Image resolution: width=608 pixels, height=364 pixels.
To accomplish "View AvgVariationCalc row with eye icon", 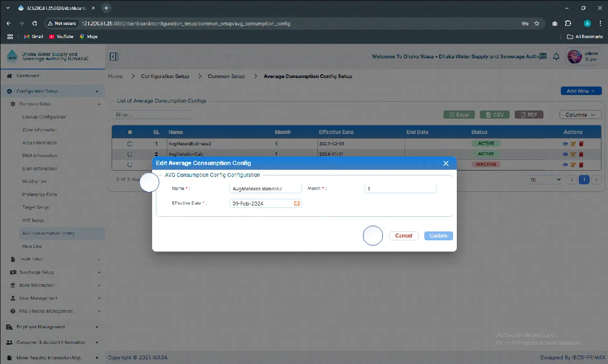I will tap(565, 154).
